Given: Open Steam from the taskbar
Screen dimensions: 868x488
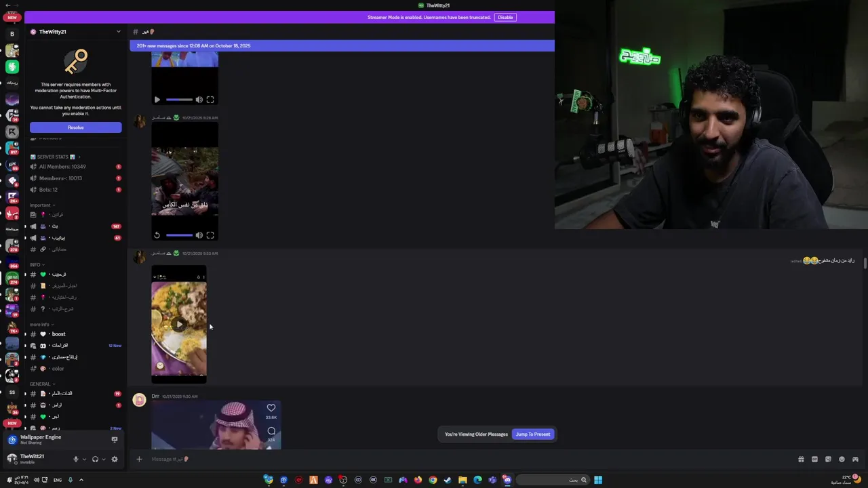Looking at the screenshot, I should coord(448,480).
